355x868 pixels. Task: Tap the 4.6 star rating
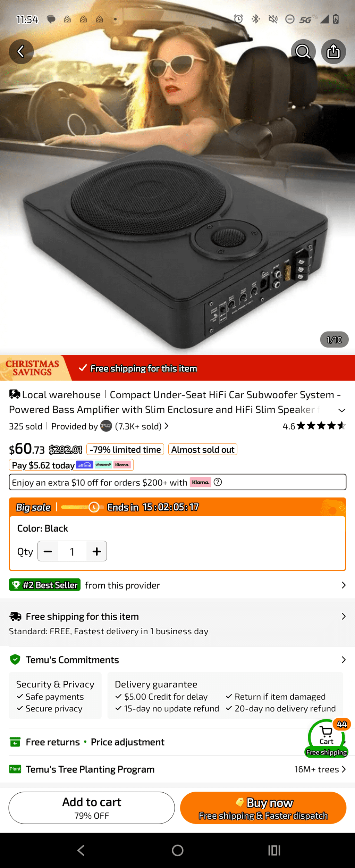[314, 426]
